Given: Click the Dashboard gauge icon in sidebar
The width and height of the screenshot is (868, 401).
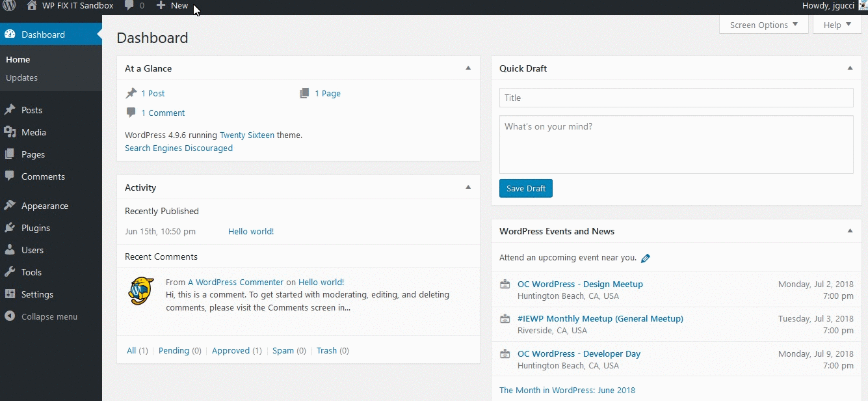Looking at the screenshot, I should [x=10, y=35].
